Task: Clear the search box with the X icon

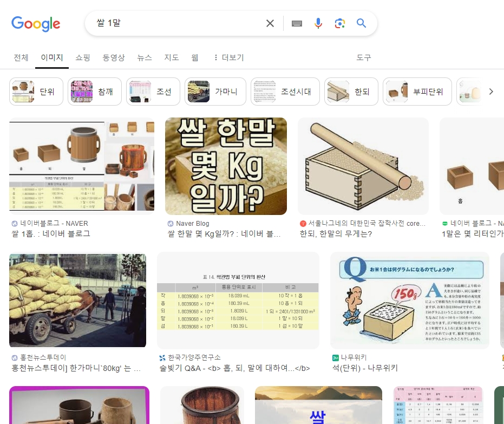Action: tap(270, 23)
